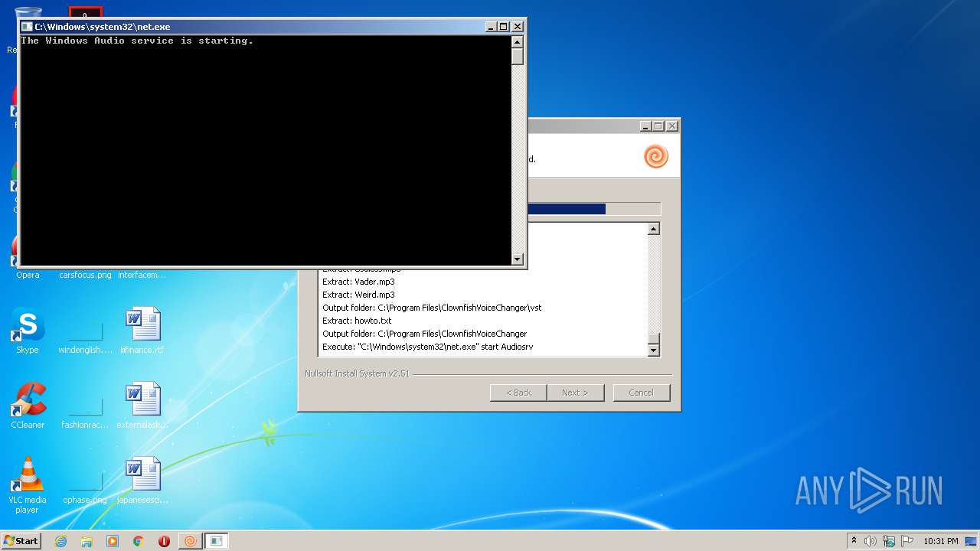Open Google Chrome from the taskbar
The image size is (980, 551).
coord(139,541)
